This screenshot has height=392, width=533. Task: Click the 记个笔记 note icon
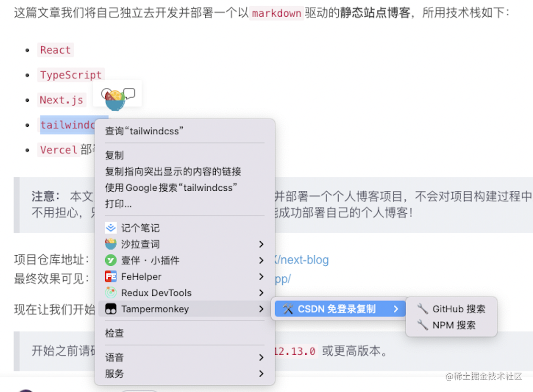tap(111, 228)
